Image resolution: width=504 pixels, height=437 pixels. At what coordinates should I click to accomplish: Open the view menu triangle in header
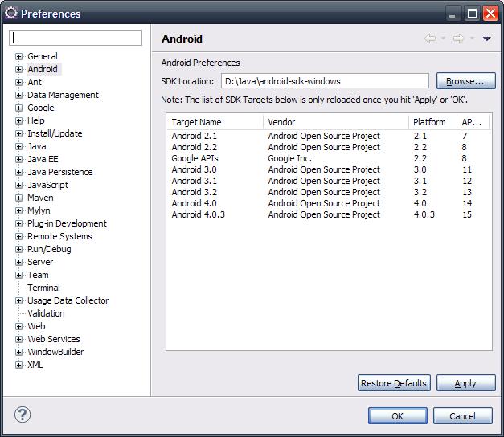pyautogui.click(x=486, y=39)
